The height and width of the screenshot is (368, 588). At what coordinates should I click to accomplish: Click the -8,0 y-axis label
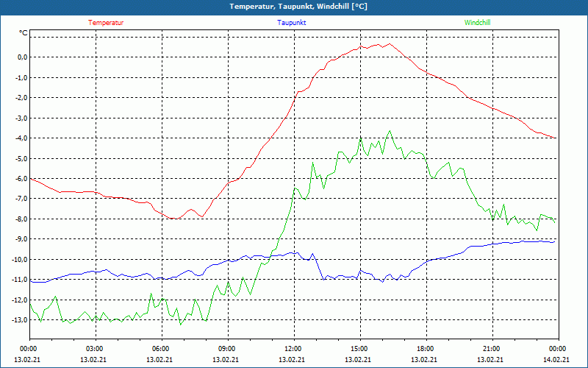21,219
